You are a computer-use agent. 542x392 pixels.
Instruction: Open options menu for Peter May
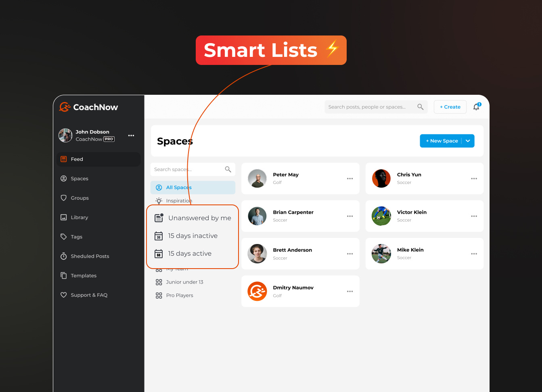pos(349,178)
